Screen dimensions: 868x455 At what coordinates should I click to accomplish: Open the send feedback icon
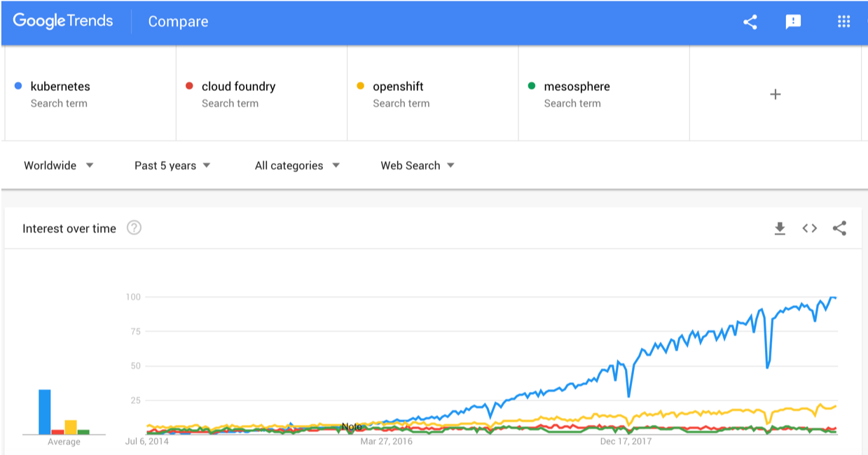click(x=793, y=22)
